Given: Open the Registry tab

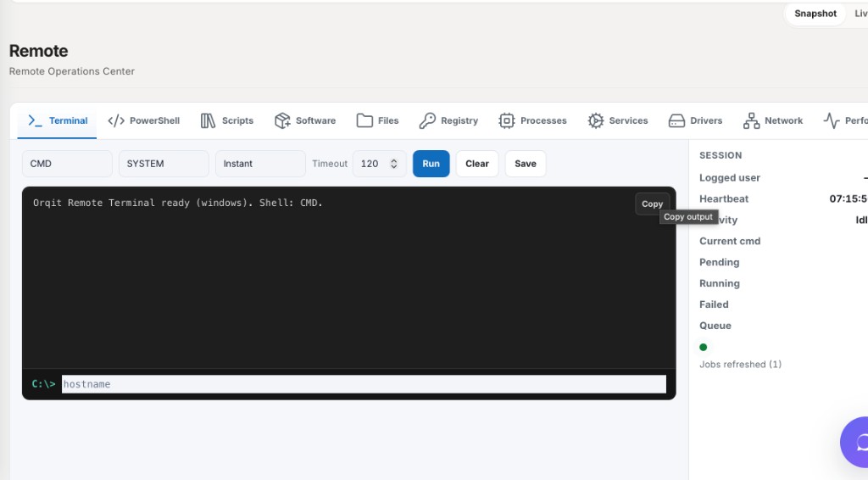Looking at the screenshot, I should pyautogui.click(x=448, y=120).
